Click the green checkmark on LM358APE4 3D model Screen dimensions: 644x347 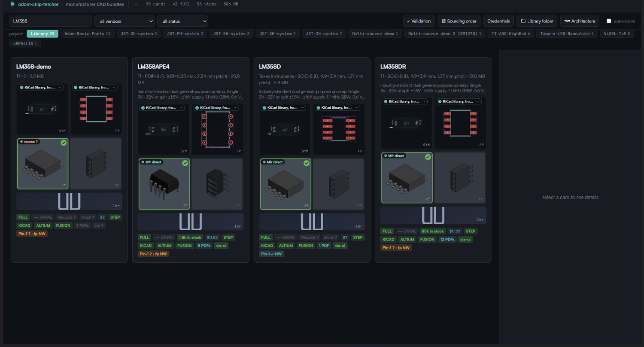pyautogui.click(x=185, y=163)
